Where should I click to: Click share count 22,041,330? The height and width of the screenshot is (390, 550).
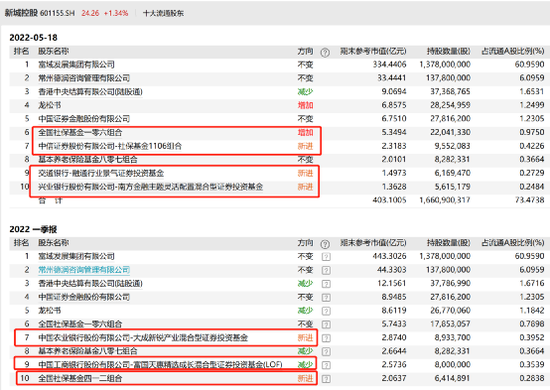[x=450, y=132]
